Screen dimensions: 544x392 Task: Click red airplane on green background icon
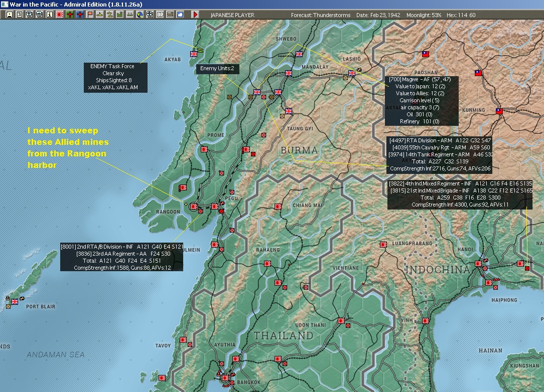[70, 15]
